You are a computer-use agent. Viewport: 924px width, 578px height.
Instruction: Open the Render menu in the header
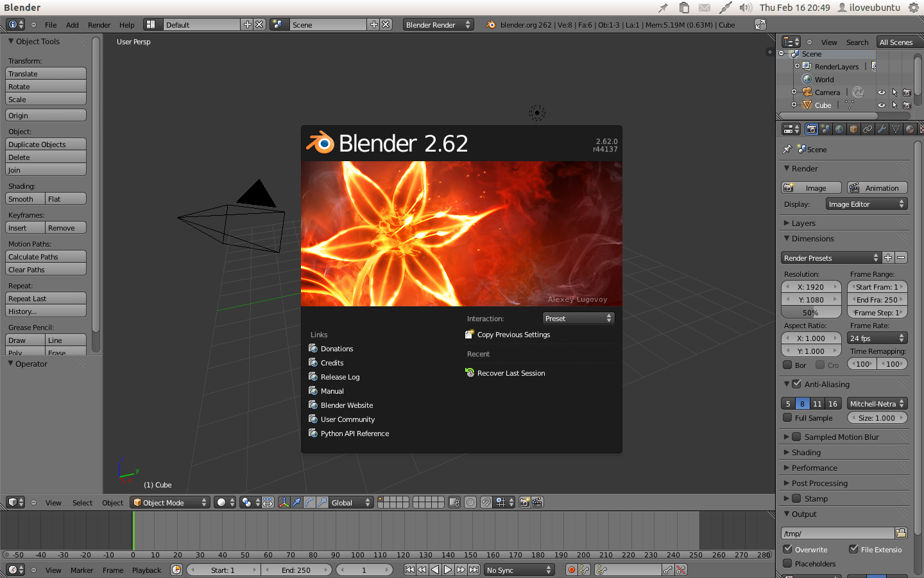[99, 24]
